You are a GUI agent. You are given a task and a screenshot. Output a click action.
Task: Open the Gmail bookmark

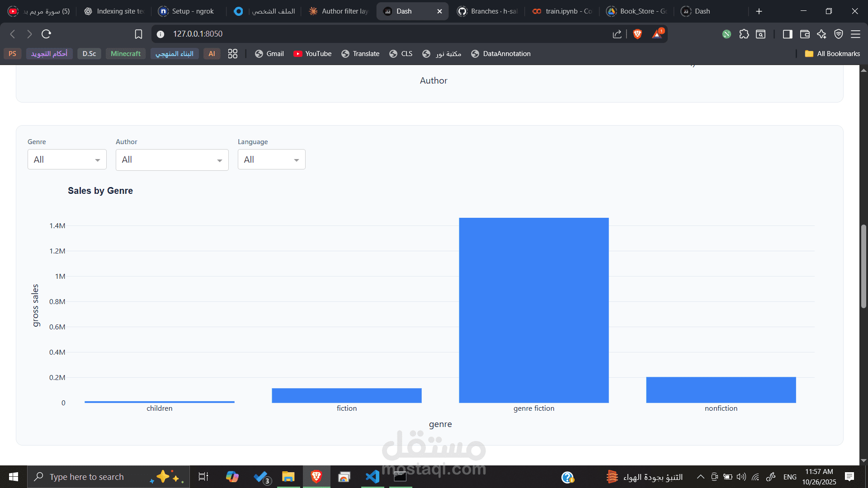[x=269, y=54]
